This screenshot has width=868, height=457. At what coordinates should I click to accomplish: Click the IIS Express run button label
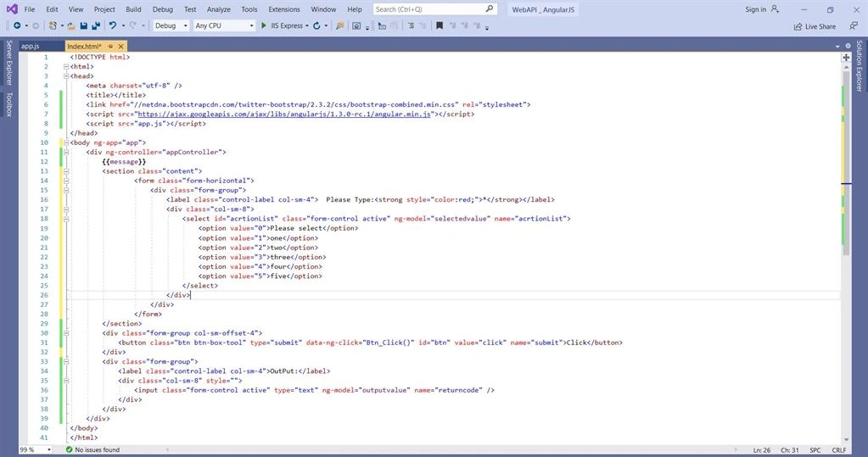click(x=287, y=26)
